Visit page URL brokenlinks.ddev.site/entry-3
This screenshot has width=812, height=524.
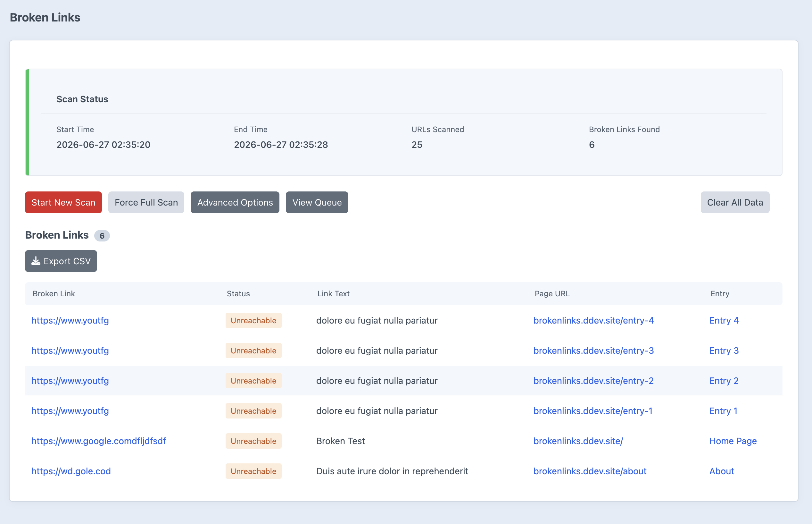[x=593, y=351]
